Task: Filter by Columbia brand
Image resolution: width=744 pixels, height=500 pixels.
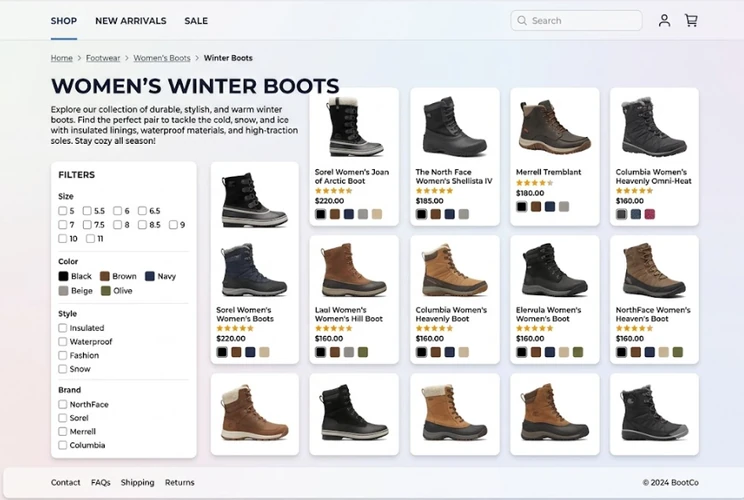Action: [x=63, y=445]
